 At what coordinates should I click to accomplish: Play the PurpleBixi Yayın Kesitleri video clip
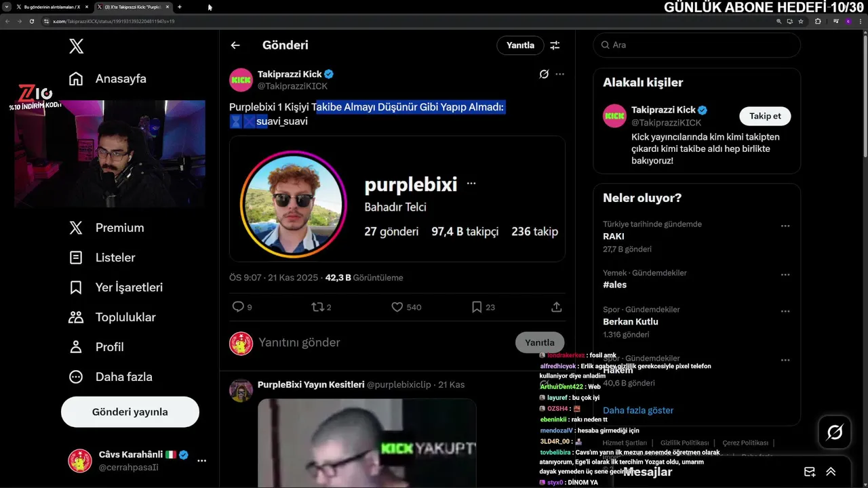pos(367,443)
